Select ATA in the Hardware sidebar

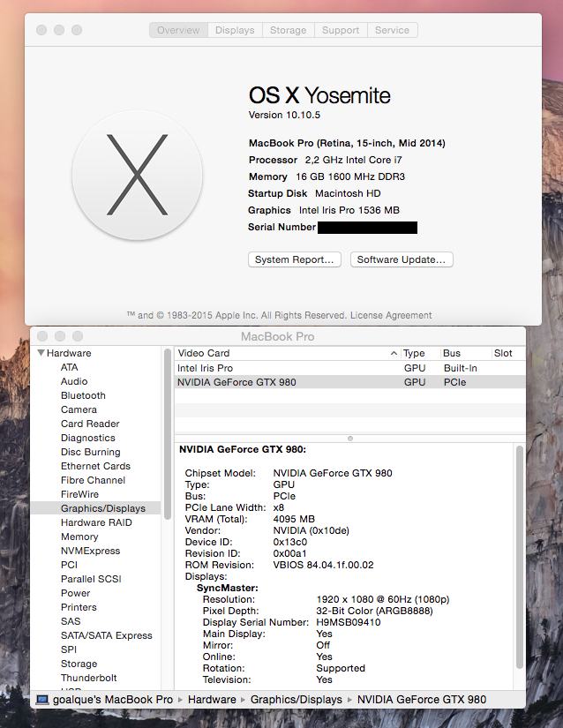click(x=69, y=367)
